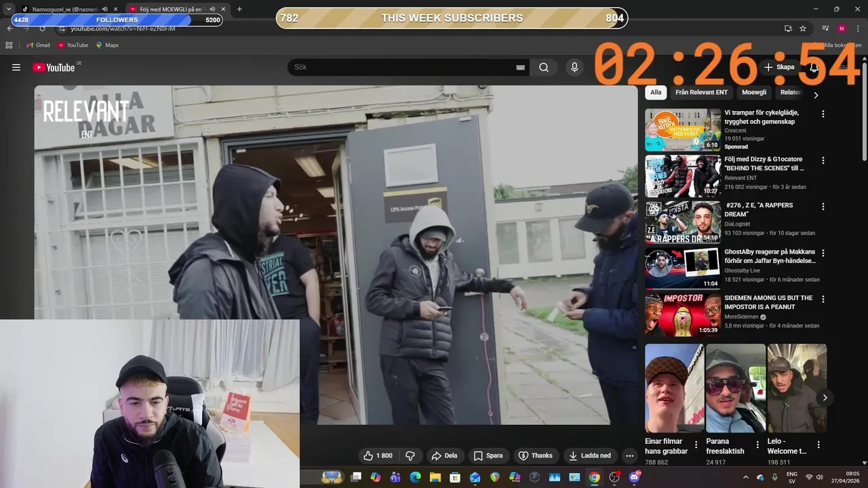
Task: Open Microsoft Store from the taskbar
Action: tap(455, 477)
